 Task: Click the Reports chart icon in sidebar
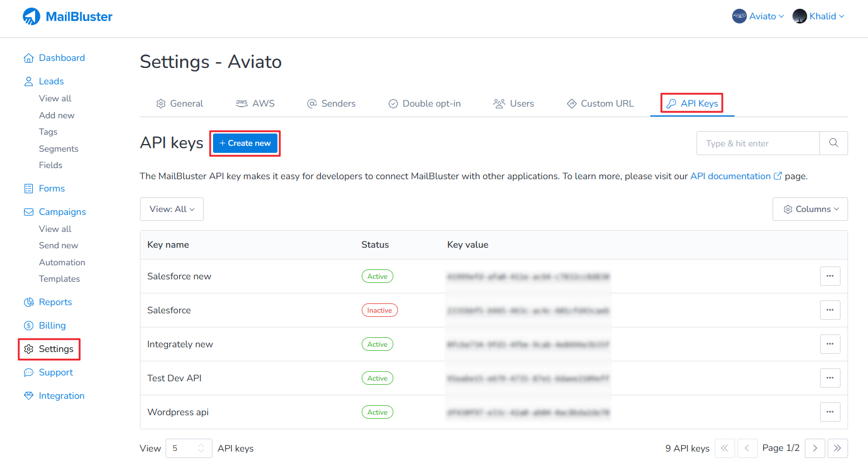29,302
